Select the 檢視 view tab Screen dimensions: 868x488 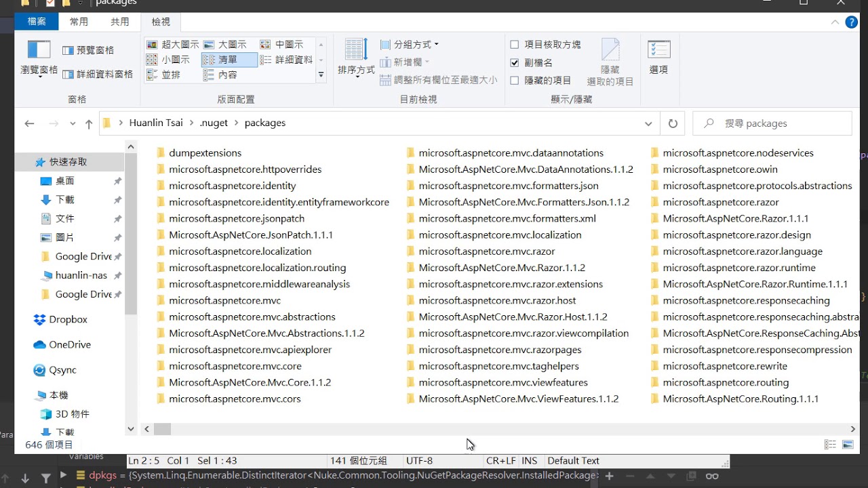(161, 22)
